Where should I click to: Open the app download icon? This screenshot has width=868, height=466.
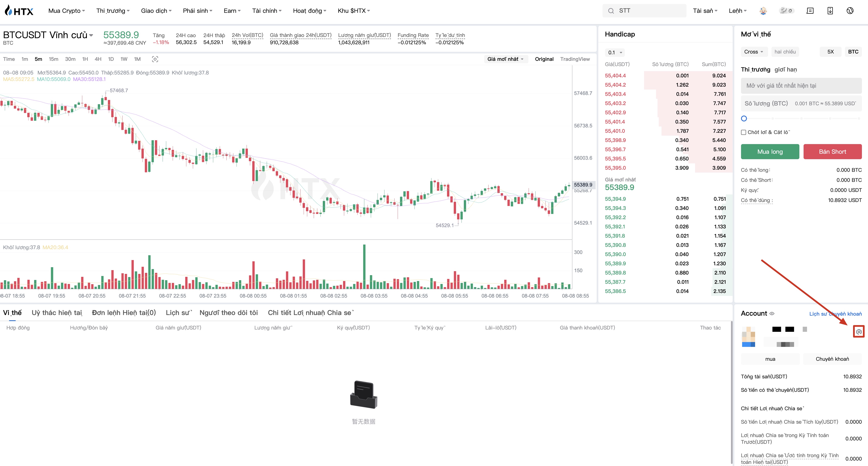click(x=830, y=11)
